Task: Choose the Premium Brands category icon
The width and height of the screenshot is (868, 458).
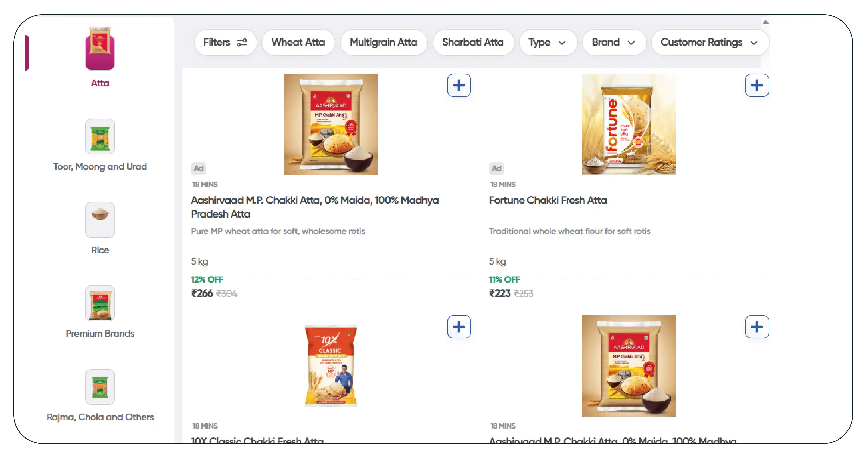Action: [x=100, y=303]
